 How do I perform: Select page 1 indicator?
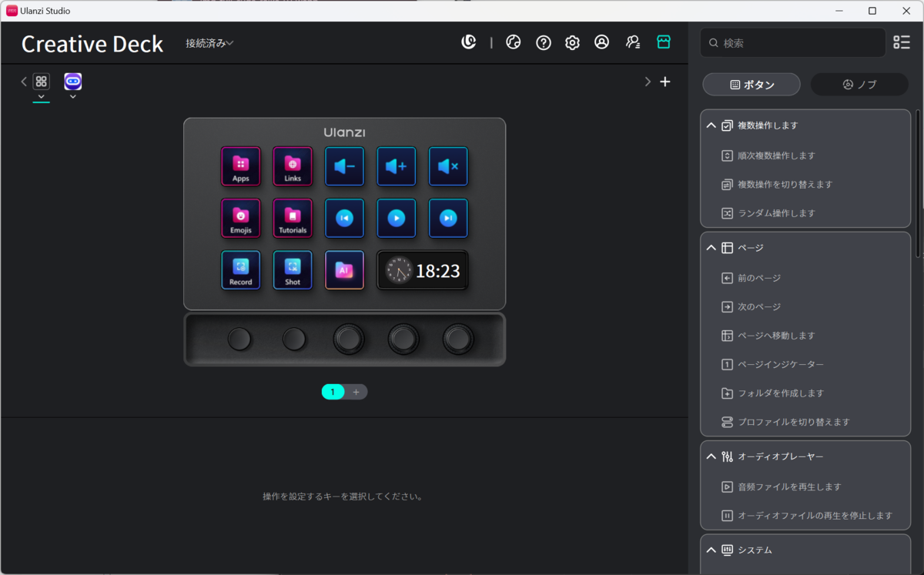pos(333,392)
